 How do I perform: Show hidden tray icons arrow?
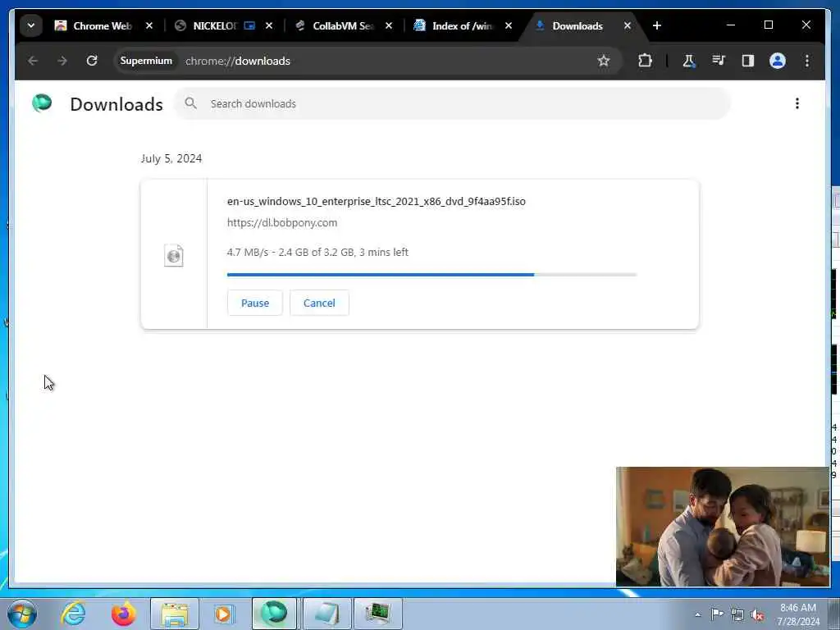pyautogui.click(x=697, y=614)
